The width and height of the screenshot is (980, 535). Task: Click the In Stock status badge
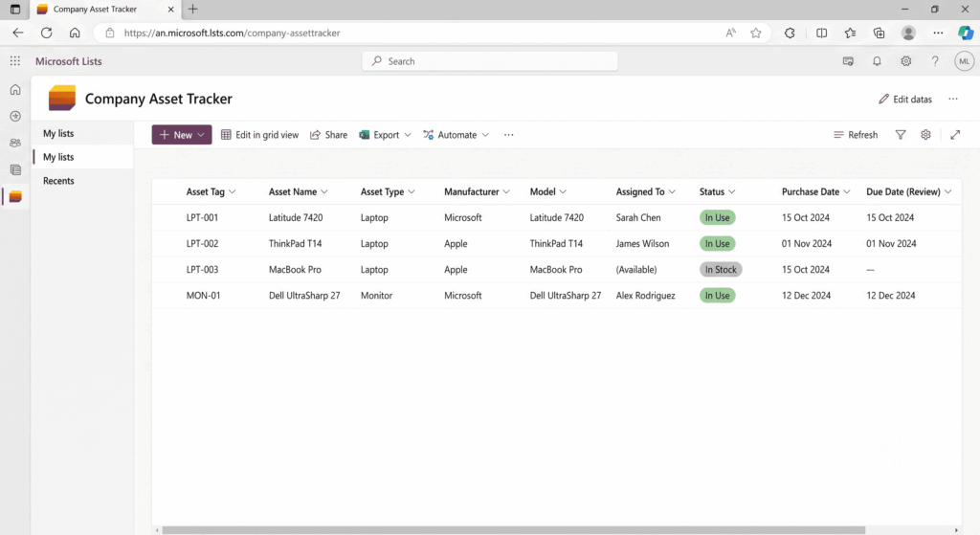[721, 270]
